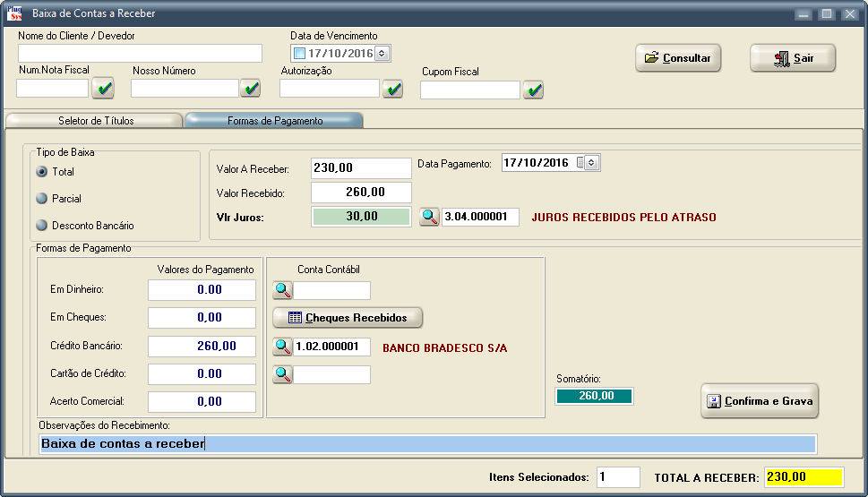868x497 pixels.
Task: Click the Crédito Bancário value field
Action: tap(202, 346)
